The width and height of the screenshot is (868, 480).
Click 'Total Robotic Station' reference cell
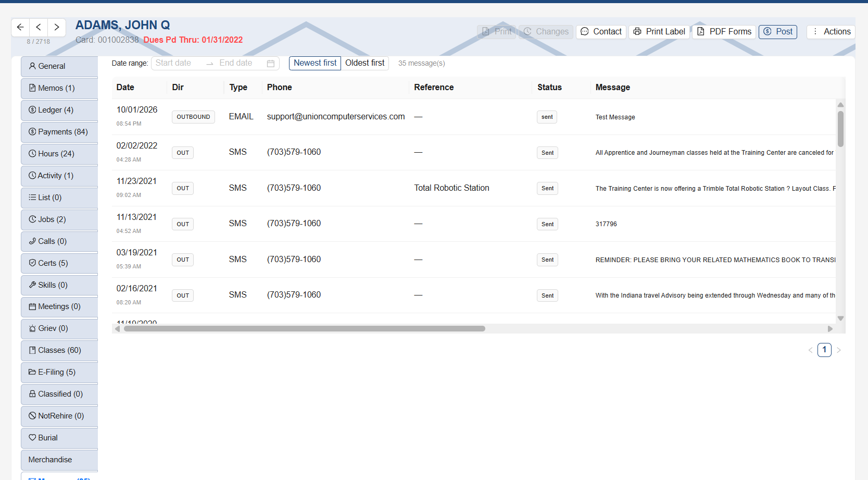point(451,188)
